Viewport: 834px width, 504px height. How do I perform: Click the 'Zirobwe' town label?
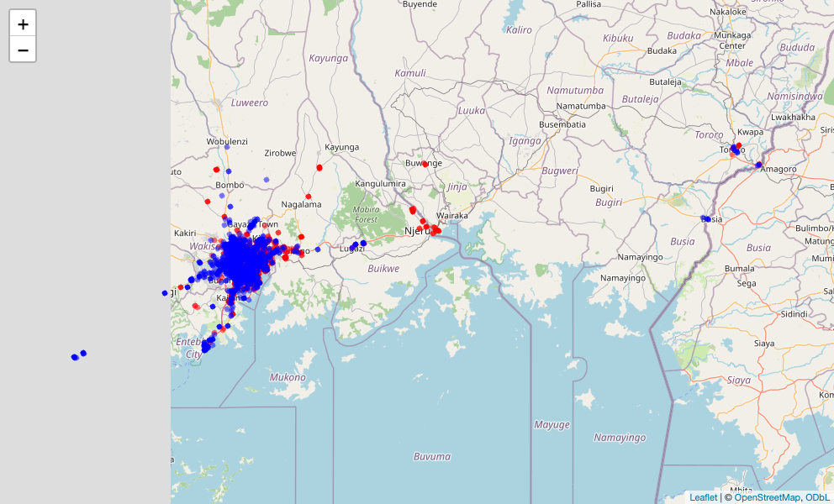[280, 153]
